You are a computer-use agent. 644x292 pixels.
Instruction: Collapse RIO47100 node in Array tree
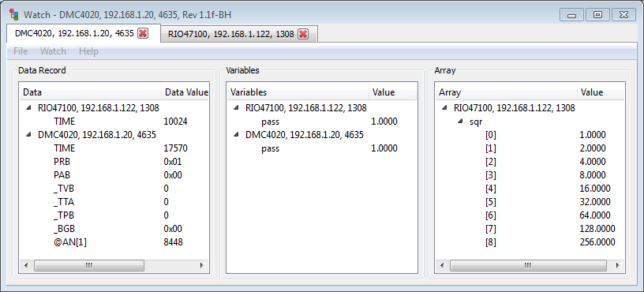click(x=445, y=108)
